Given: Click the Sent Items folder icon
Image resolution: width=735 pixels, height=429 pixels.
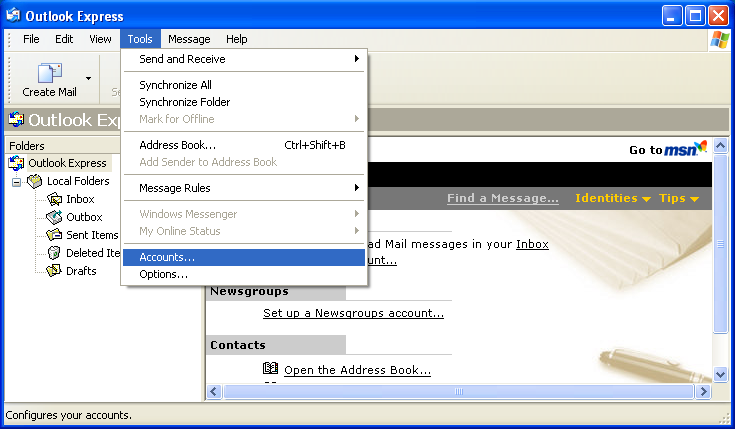Looking at the screenshot, I should (x=54, y=234).
